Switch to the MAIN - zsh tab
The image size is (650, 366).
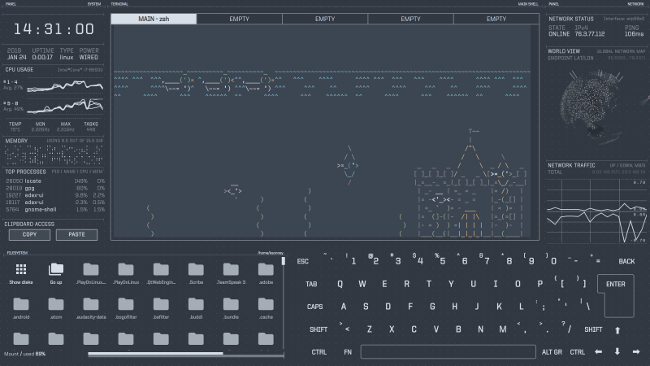[154, 19]
